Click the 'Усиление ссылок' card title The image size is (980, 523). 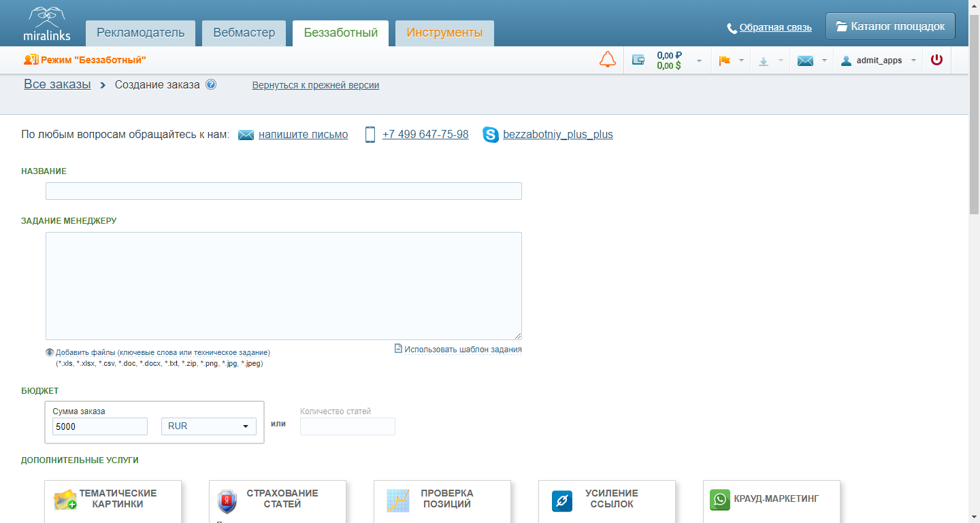[612, 499]
